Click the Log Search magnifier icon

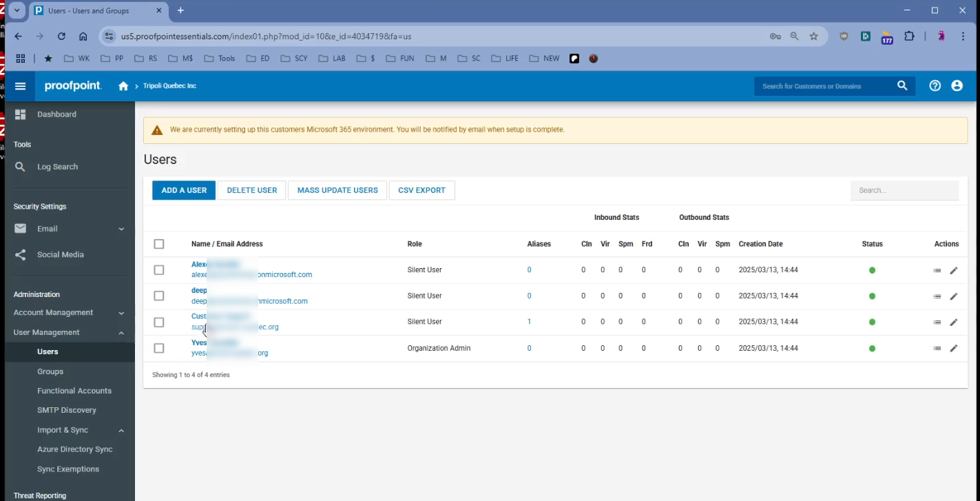coord(21,167)
